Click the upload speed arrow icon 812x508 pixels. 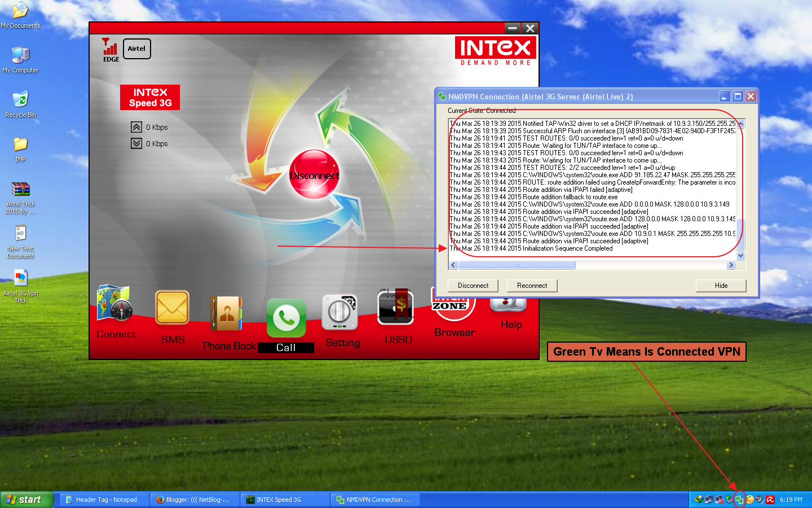(136, 127)
